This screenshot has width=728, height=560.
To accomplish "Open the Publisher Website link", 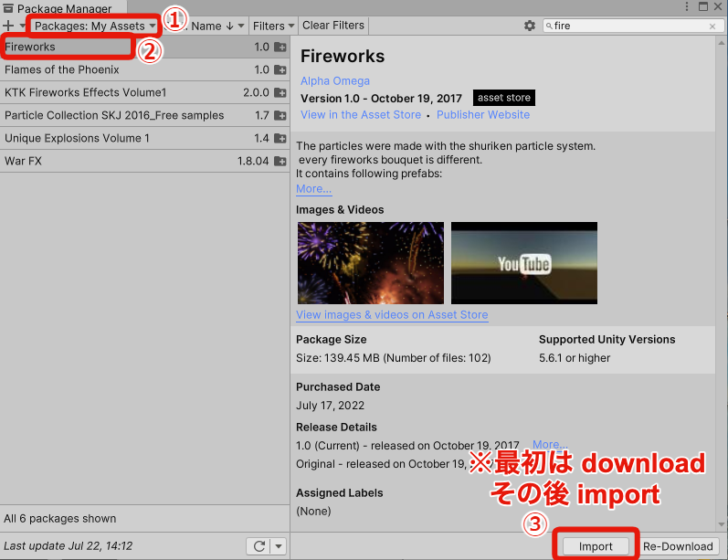I will (x=483, y=115).
